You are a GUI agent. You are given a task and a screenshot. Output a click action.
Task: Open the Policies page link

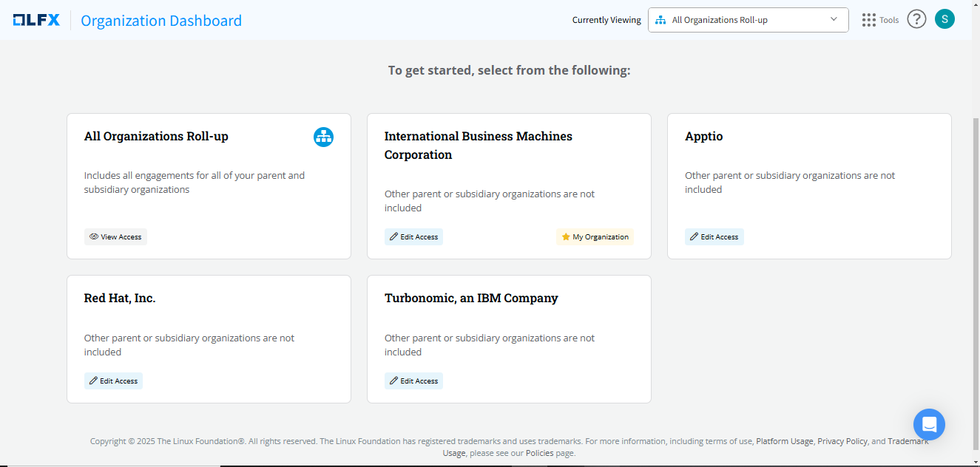coord(539,453)
